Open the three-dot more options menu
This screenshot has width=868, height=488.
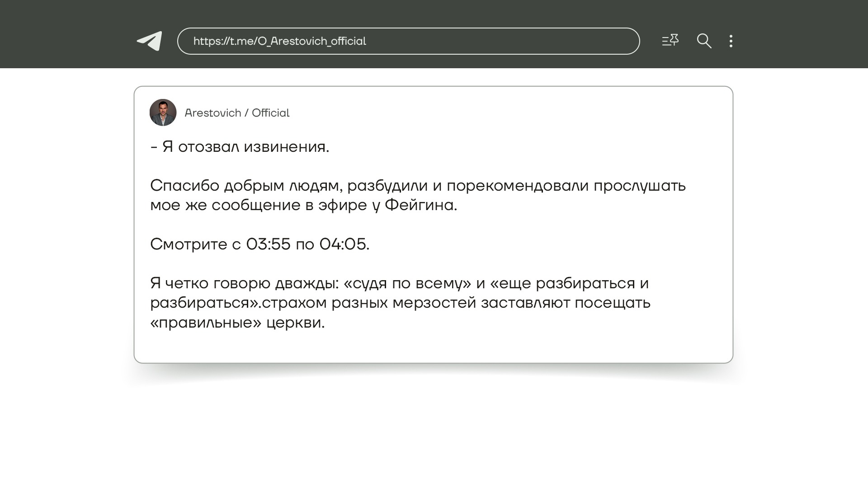[x=731, y=41]
